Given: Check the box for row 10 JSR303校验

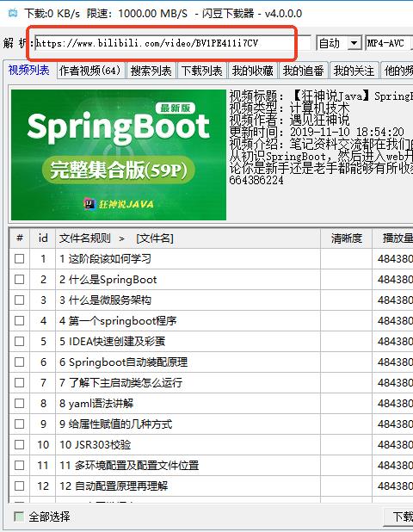Looking at the screenshot, I should click(x=19, y=444).
